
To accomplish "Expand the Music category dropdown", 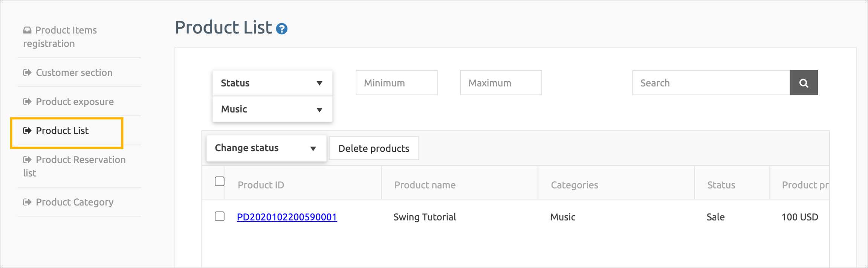I will pos(272,109).
